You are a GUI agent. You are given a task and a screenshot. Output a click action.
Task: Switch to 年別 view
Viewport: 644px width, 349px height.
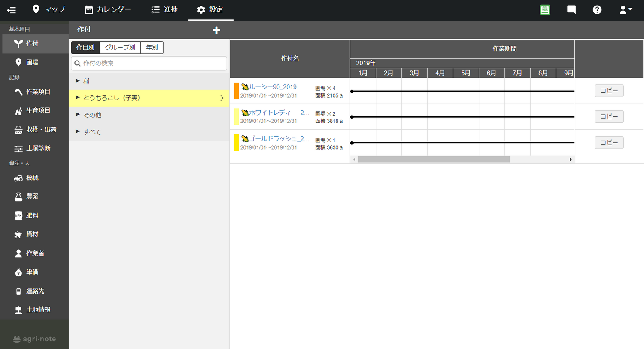click(x=152, y=47)
